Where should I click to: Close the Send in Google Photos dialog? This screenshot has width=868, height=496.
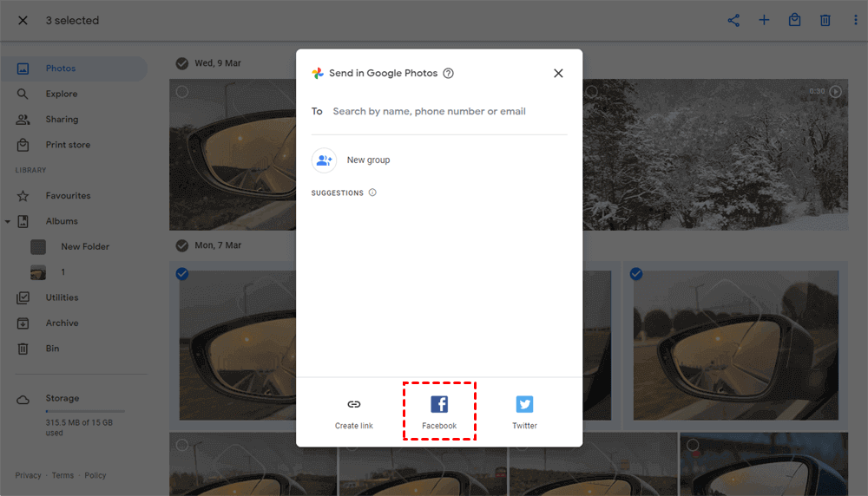tap(558, 74)
